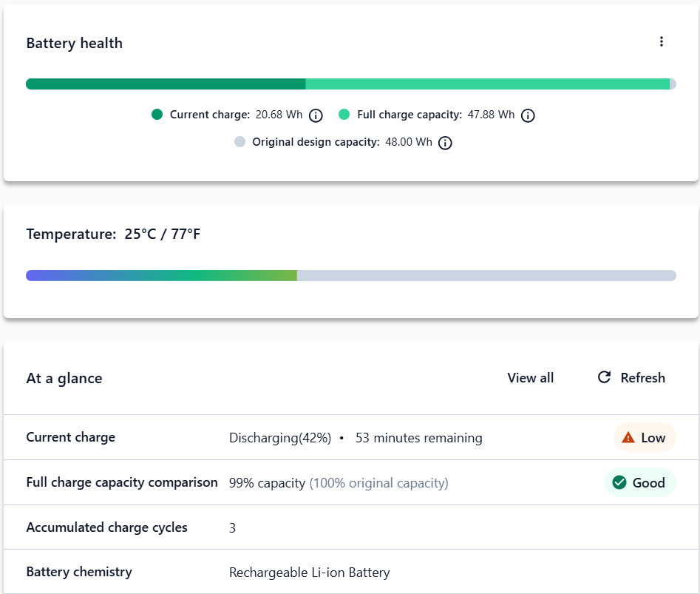Image resolution: width=700 pixels, height=594 pixels.
Task: Select the Current charge row
Action: [351, 437]
